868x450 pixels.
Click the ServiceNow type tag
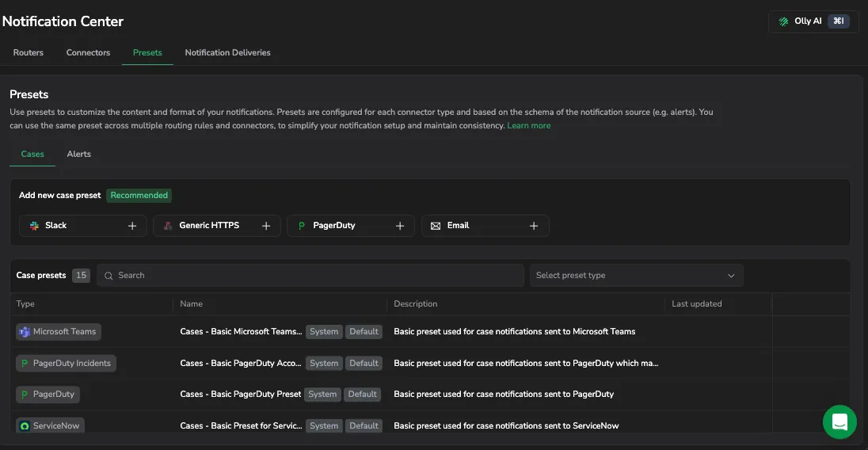(51, 425)
